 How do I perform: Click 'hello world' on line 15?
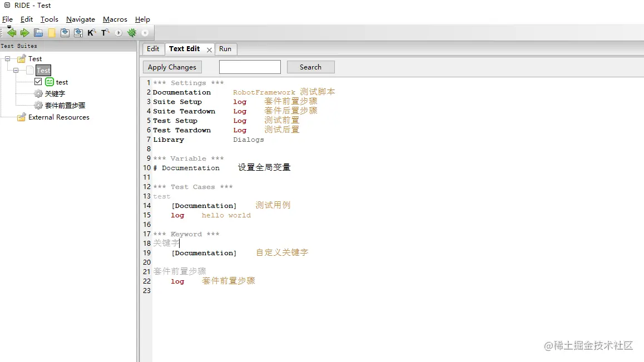(226, 215)
